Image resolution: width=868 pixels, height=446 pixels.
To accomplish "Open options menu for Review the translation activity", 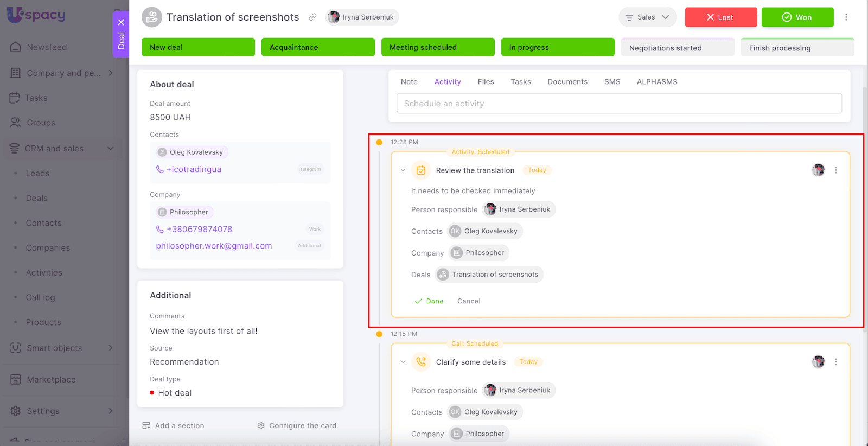I will 835,170.
